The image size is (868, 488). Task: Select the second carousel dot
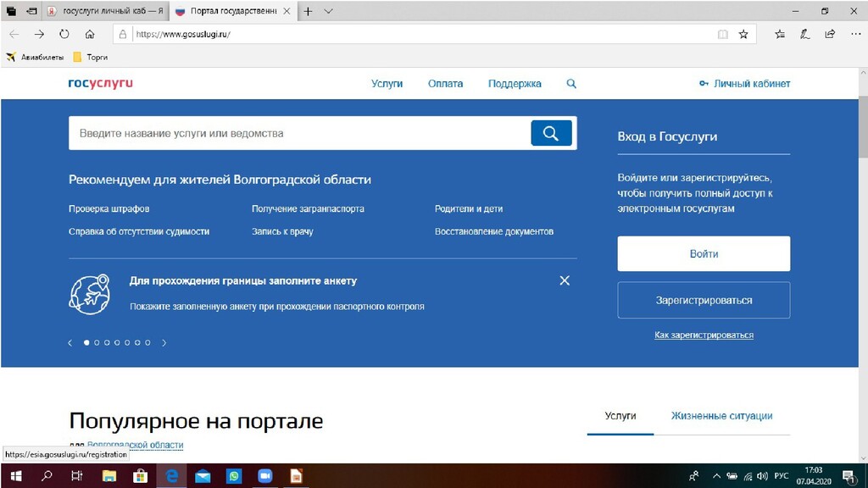97,342
